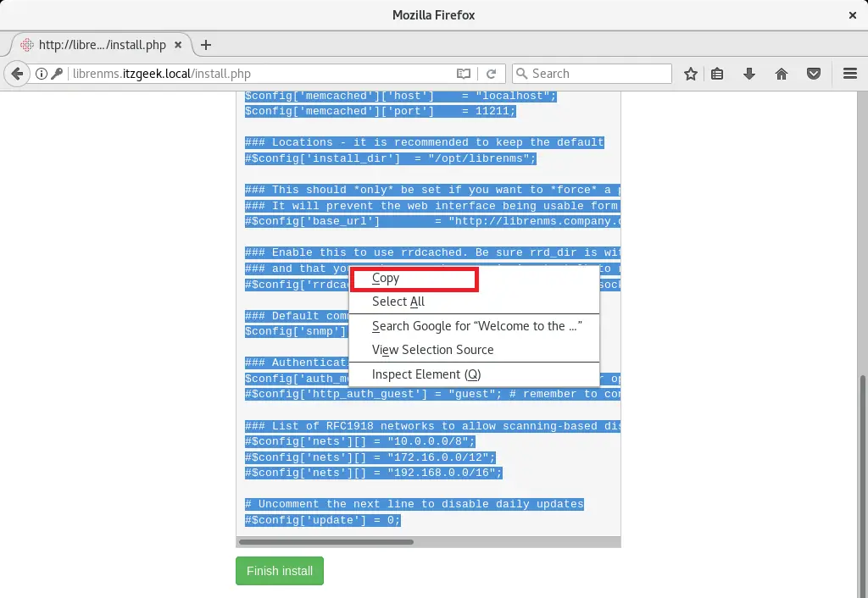Show your bookmarks list
Image resolution: width=868 pixels, height=598 pixels.
click(717, 74)
